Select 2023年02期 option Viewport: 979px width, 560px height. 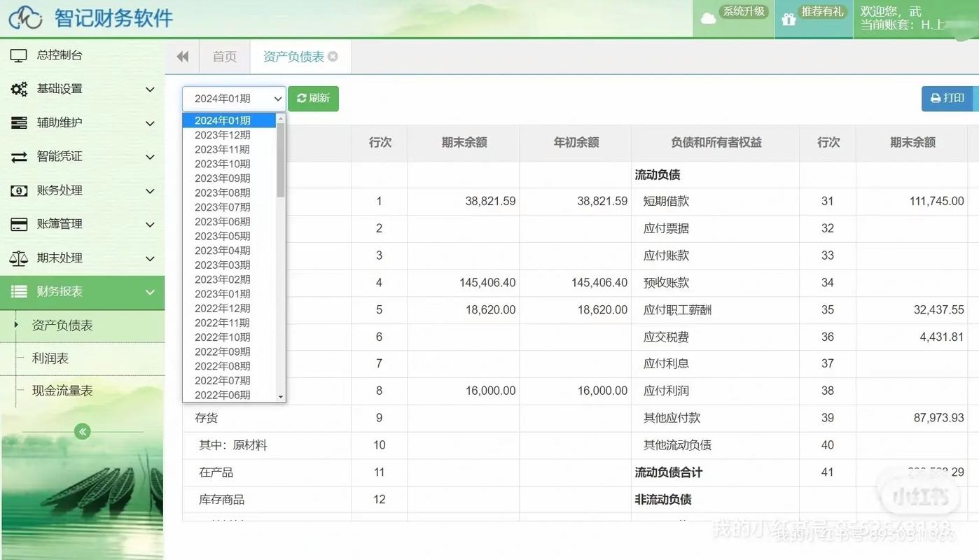point(229,279)
